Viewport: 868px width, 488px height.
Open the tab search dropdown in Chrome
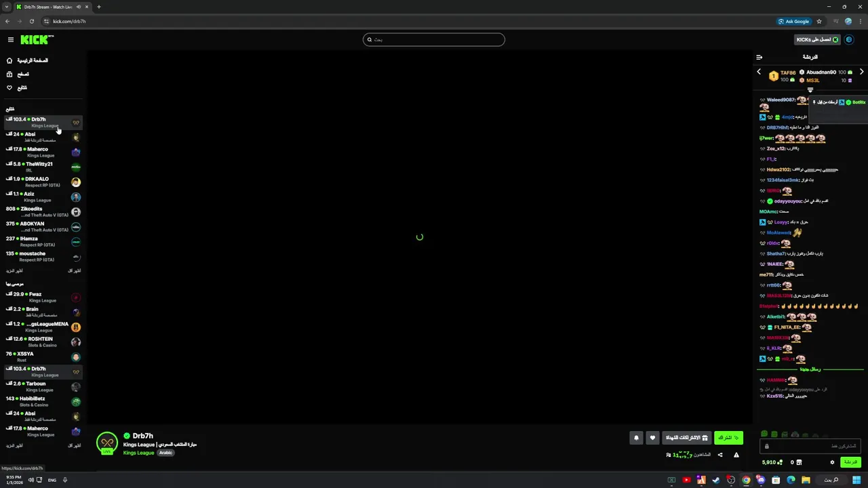(7, 7)
